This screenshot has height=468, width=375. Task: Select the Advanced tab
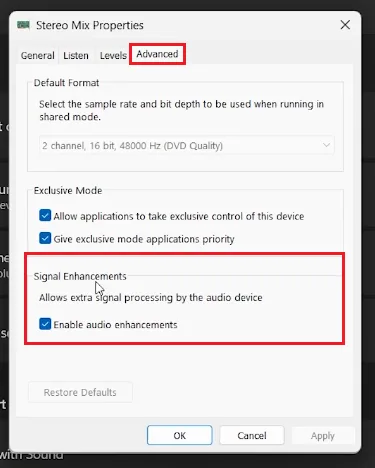157,54
